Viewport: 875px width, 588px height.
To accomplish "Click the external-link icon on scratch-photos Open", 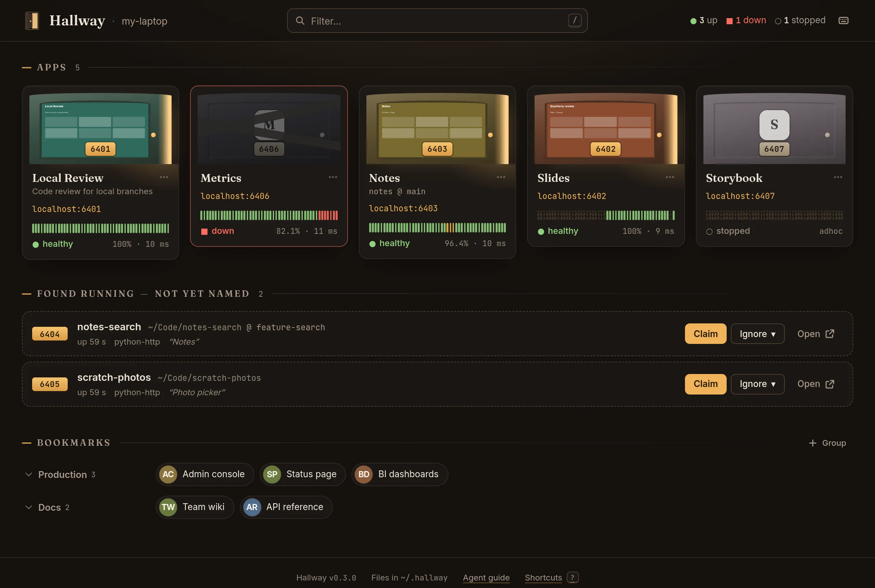I will 830,384.
